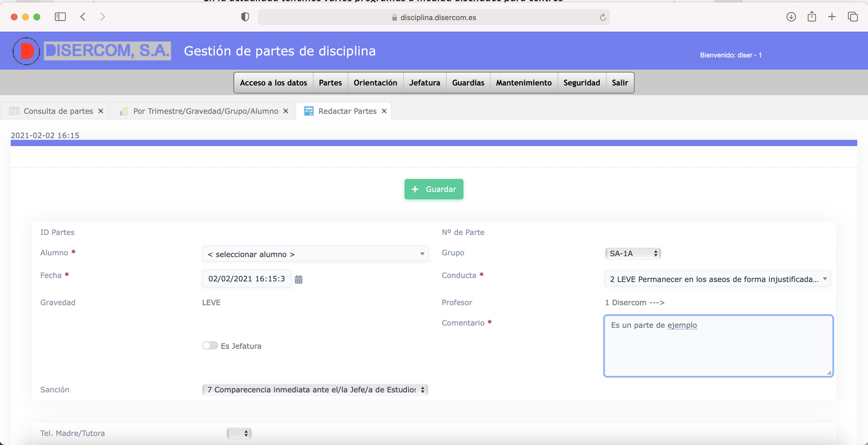This screenshot has height=445, width=868.
Task: Show the tab overview icon
Action: [853, 17]
